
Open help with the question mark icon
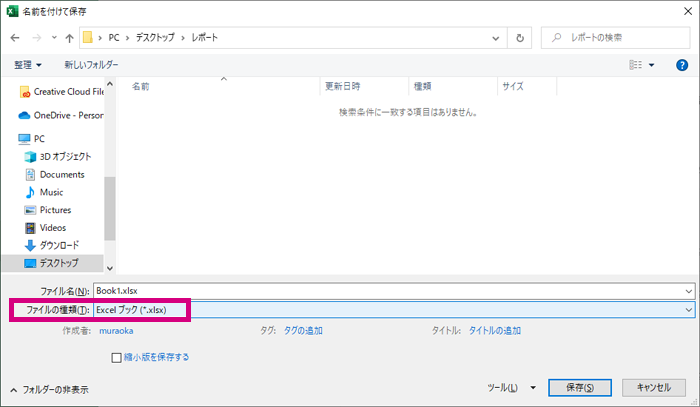pos(682,65)
